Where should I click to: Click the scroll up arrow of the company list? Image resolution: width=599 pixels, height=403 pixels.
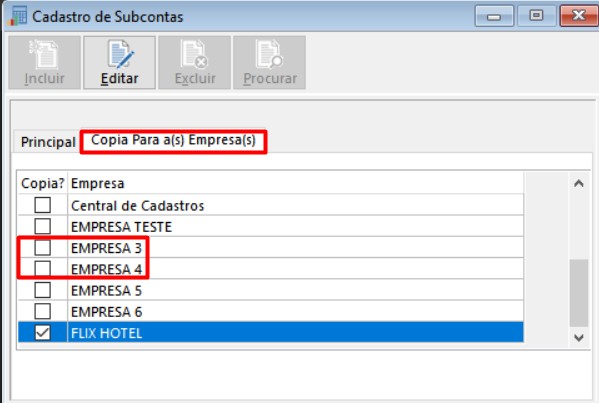579,184
